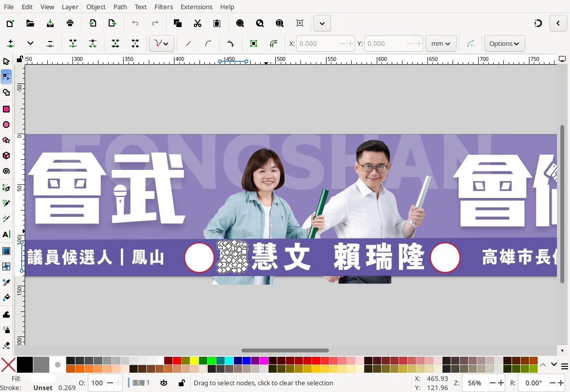Toggle show transformation handles for nodes
The height and width of the screenshot is (392, 570).
point(254,43)
